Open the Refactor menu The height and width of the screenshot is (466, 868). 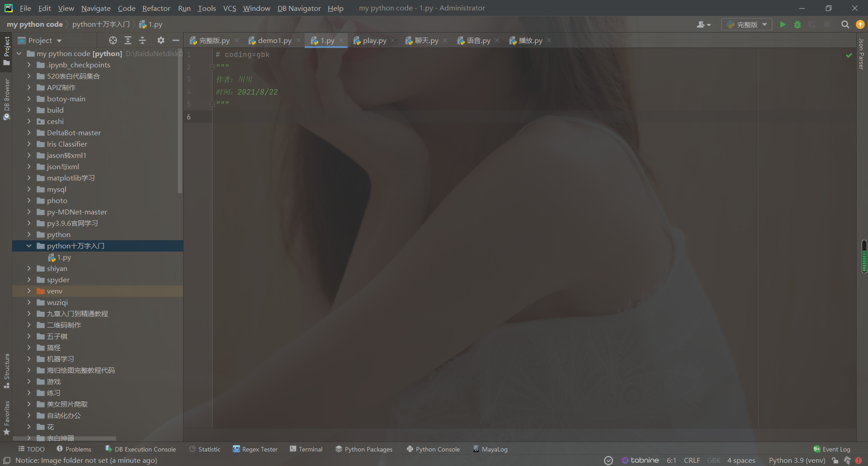[156, 8]
